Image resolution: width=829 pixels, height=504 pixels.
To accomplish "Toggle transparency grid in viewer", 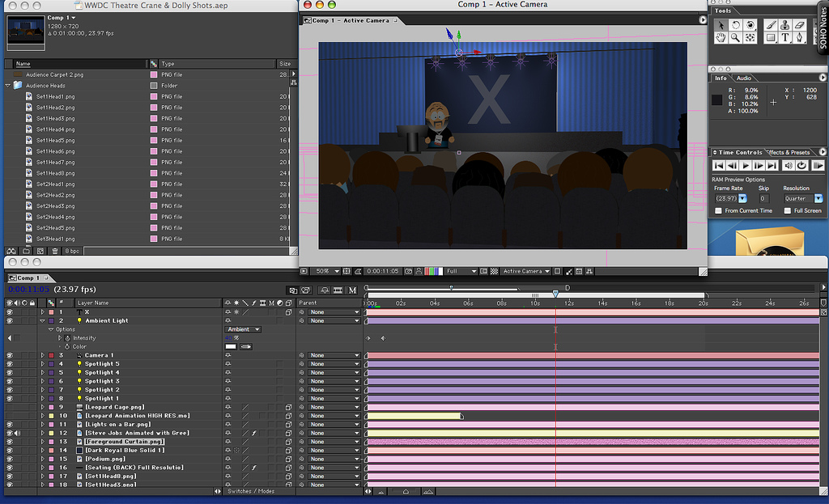I will pyautogui.click(x=495, y=272).
